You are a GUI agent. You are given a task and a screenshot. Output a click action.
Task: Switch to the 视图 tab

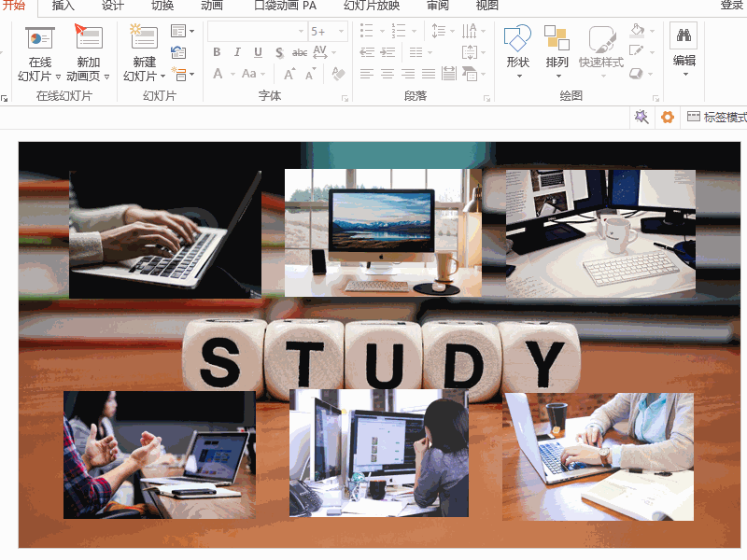[x=486, y=6]
